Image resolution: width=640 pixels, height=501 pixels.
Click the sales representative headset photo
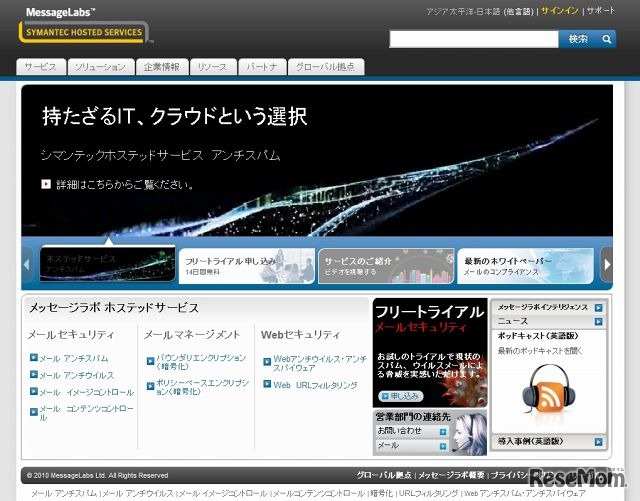(469, 434)
